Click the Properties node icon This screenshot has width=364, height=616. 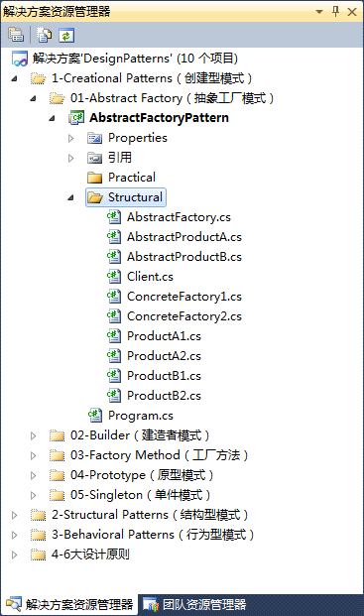[94, 138]
